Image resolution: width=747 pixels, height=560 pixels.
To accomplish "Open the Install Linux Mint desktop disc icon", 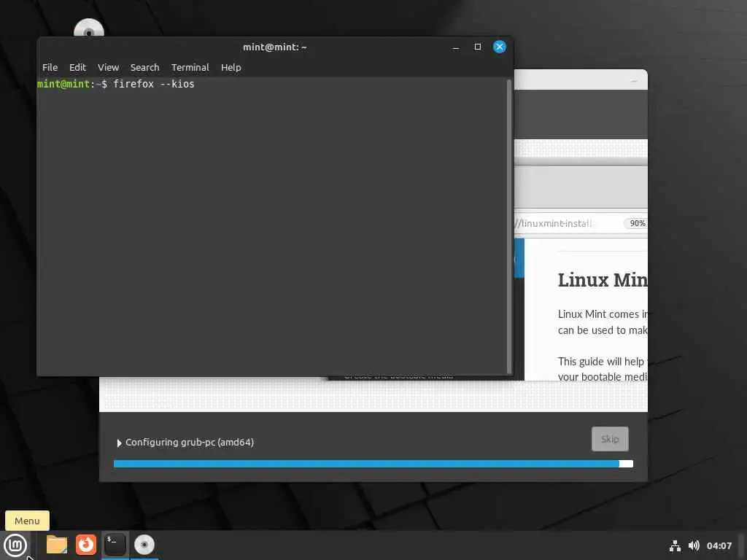I will (x=88, y=28).
